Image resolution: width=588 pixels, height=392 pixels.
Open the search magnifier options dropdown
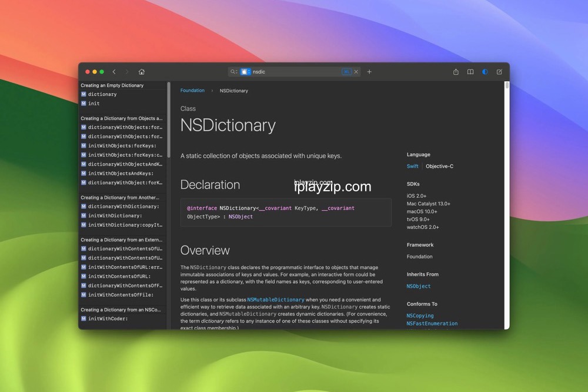tap(233, 72)
